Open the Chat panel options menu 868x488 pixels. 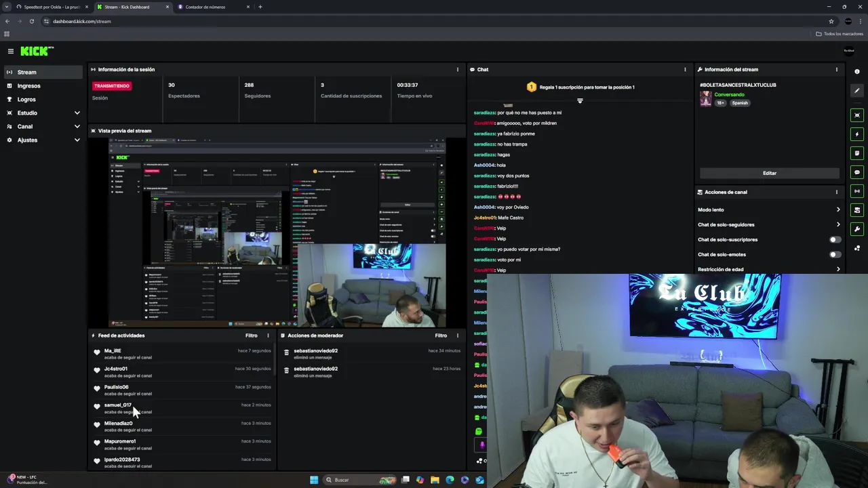point(685,69)
